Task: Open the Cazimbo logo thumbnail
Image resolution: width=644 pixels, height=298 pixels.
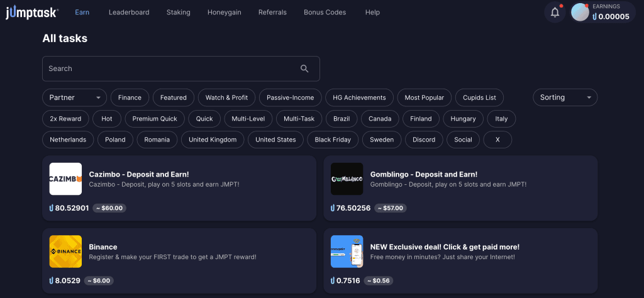Action: 65,179
